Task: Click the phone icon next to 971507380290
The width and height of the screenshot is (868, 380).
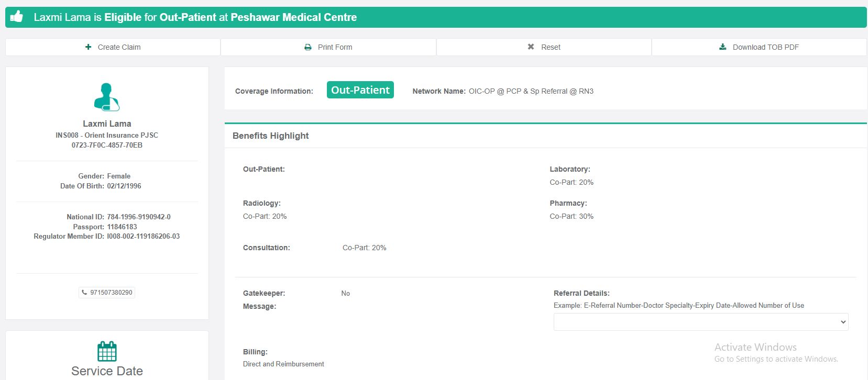Action: pyautogui.click(x=84, y=293)
